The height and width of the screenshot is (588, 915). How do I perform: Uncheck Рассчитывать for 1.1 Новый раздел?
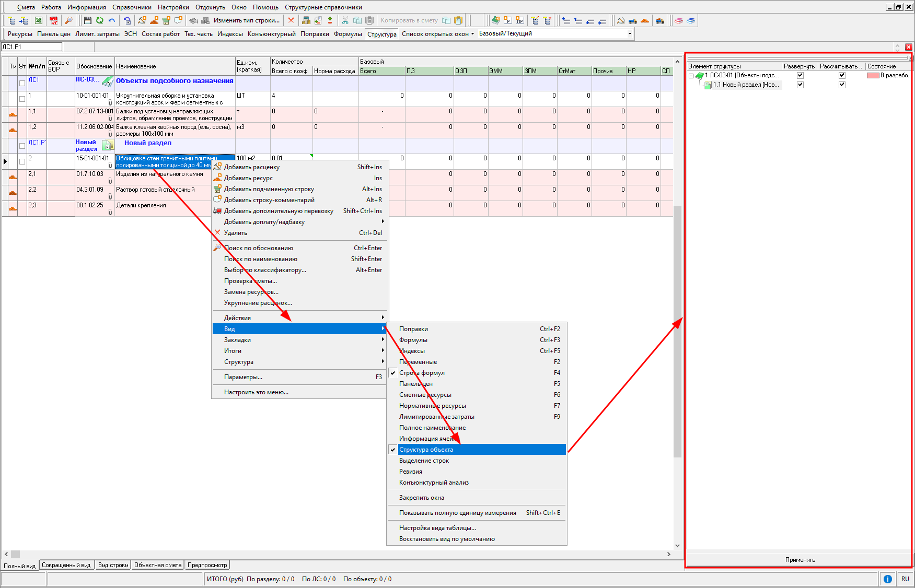pyautogui.click(x=842, y=85)
